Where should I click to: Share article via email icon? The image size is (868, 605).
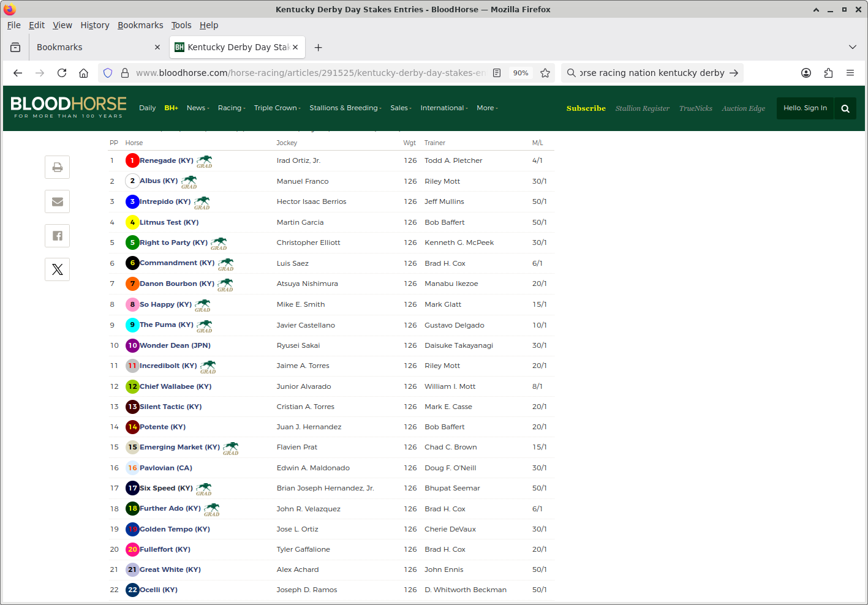coord(57,201)
